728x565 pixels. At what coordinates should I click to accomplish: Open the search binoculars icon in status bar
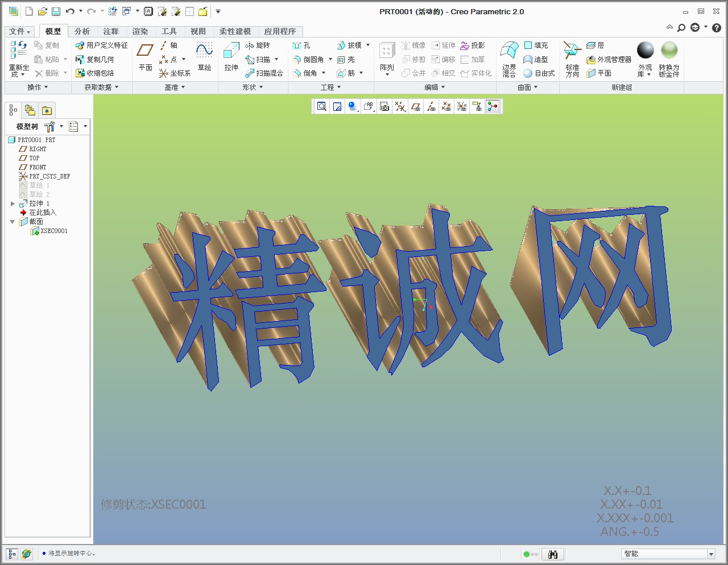point(553,554)
